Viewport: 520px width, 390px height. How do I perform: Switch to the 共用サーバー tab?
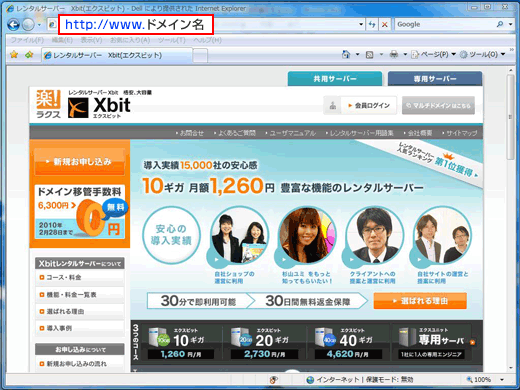pos(335,79)
